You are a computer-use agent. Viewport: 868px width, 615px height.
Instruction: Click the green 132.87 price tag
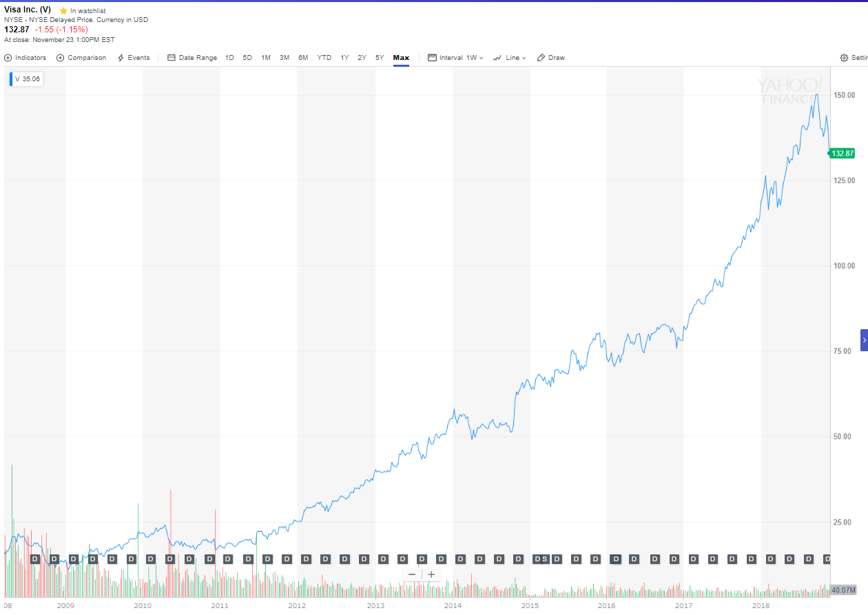point(843,153)
